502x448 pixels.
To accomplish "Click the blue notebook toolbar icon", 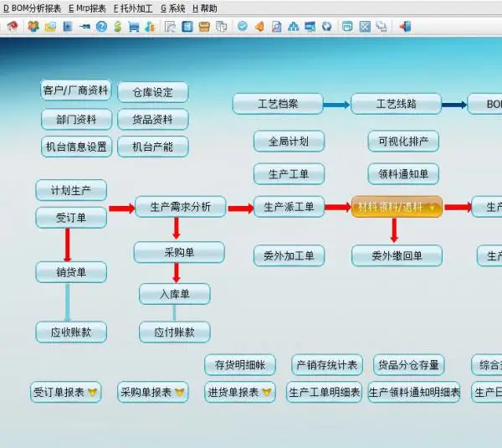I will tap(187, 26).
